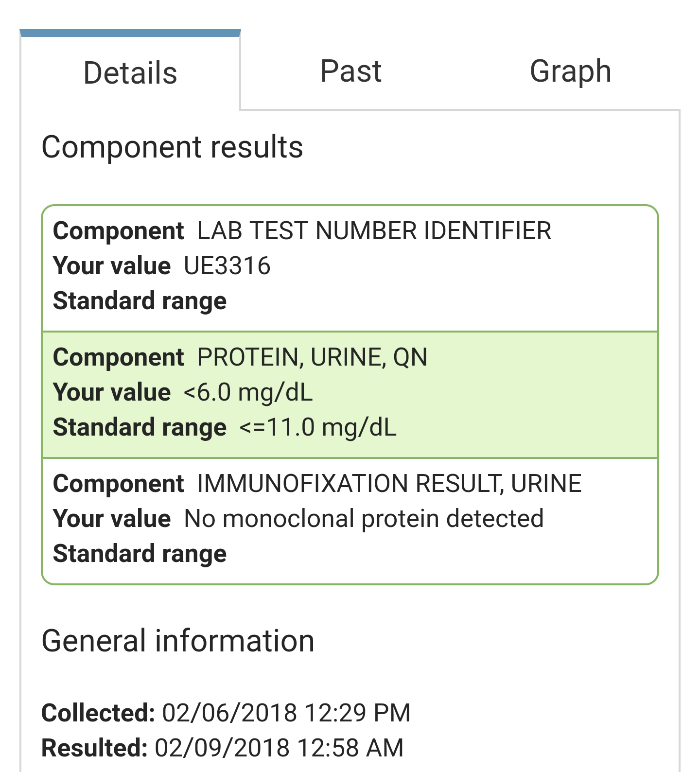Open the Past results tab
This screenshot has height=772, width=700.
coord(351,71)
